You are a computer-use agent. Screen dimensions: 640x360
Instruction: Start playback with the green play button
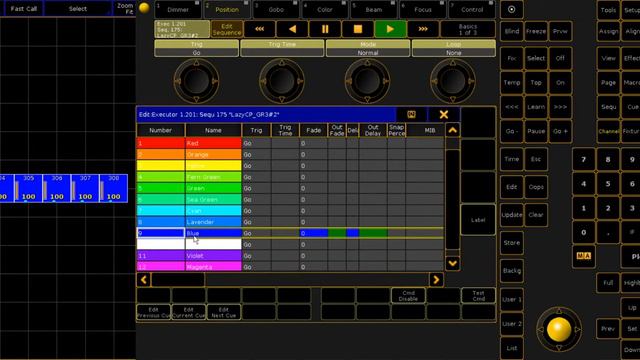(x=390, y=29)
